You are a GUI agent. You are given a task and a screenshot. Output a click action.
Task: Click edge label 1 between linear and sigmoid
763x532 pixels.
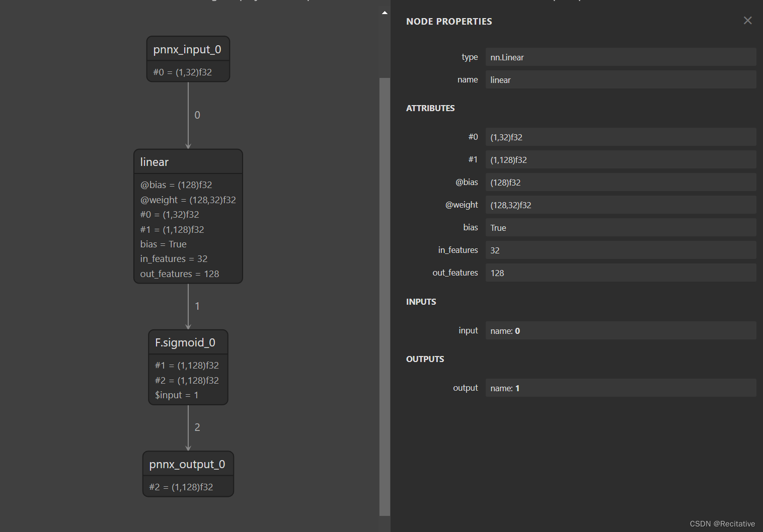pyautogui.click(x=197, y=306)
